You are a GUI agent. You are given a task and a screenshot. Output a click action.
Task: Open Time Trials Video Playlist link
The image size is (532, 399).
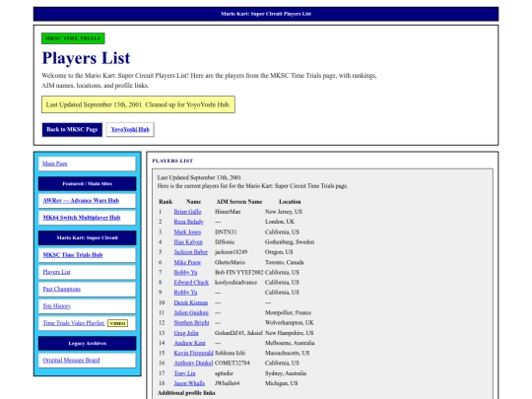(x=73, y=323)
